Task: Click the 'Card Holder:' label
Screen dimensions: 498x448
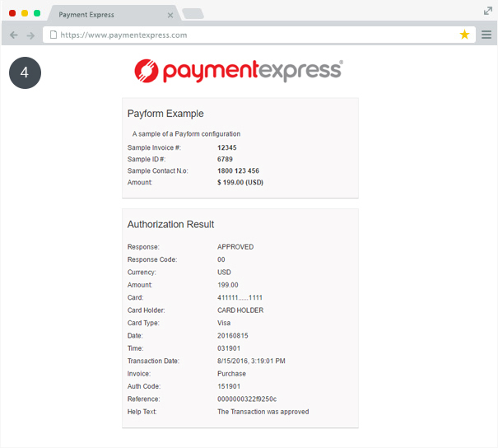Action: [146, 310]
